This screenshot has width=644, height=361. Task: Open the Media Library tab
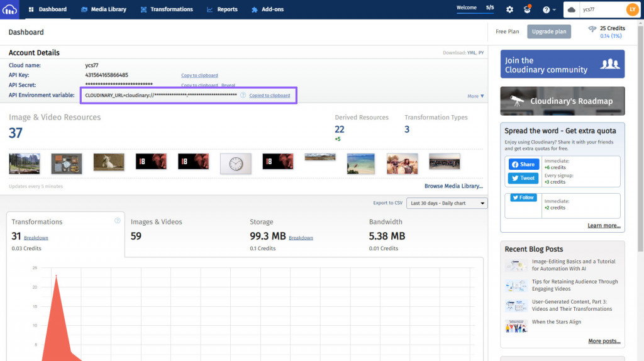click(x=104, y=9)
